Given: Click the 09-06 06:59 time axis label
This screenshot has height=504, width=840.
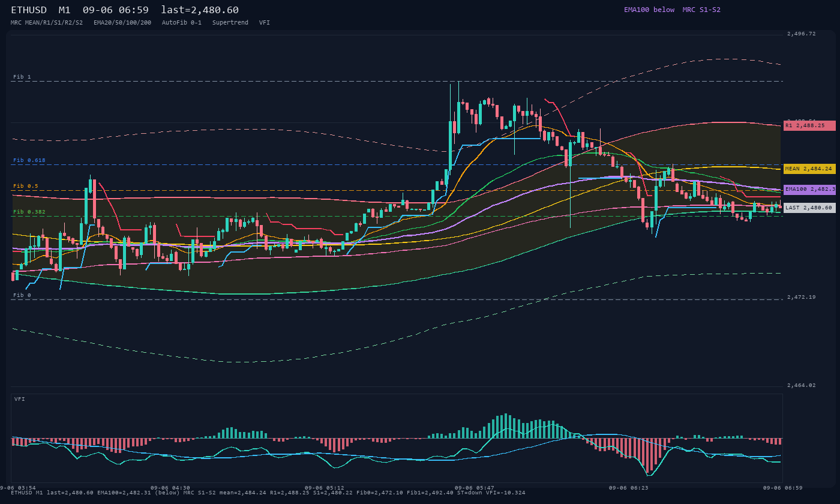Looking at the screenshot, I should pyautogui.click(x=783, y=488).
